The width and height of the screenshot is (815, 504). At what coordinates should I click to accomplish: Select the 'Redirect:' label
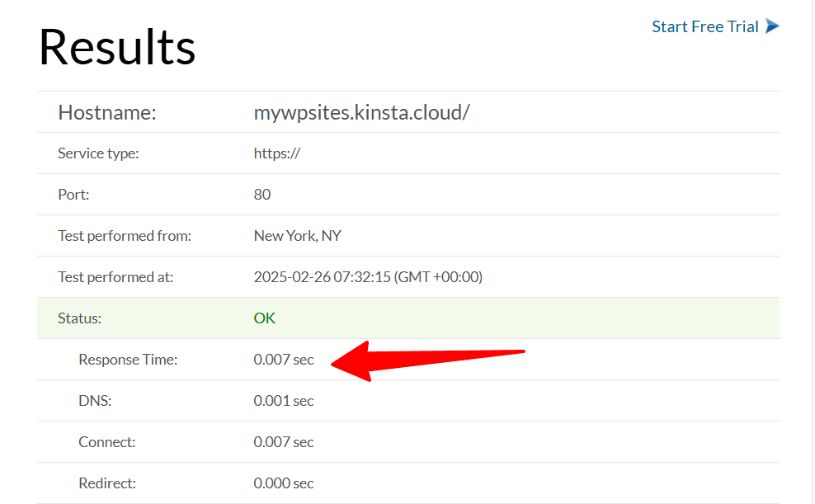click(107, 483)
